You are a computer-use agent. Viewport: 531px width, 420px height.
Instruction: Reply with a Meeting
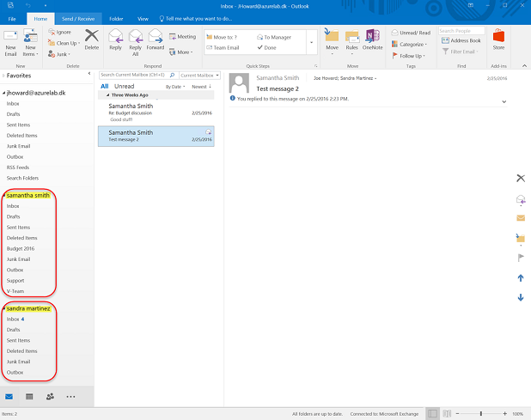[x=182, y=37]
